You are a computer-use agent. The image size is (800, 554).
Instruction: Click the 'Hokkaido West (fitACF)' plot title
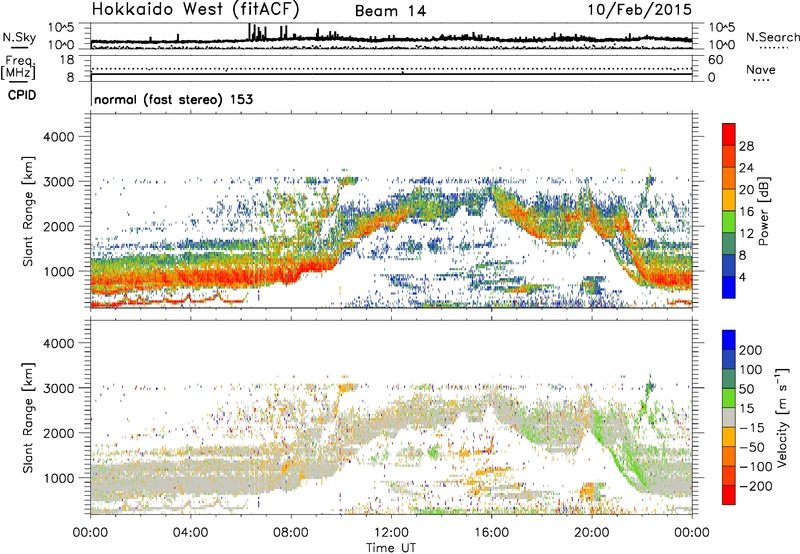coord(195,9)
